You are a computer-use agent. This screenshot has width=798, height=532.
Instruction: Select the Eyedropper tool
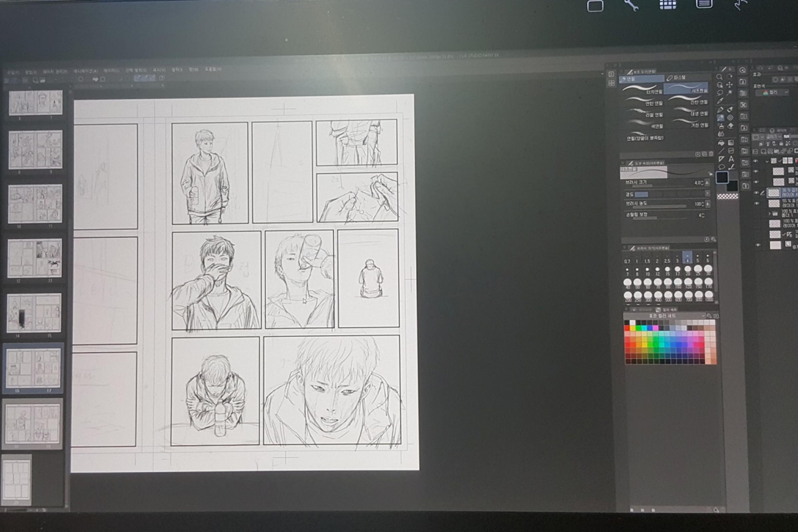pyautogui.click(x=721, y=101)
